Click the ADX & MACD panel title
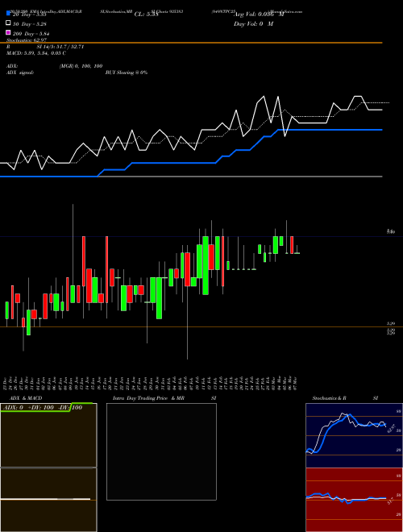This screenshot has height=532, width=403. tap(26, 398)
